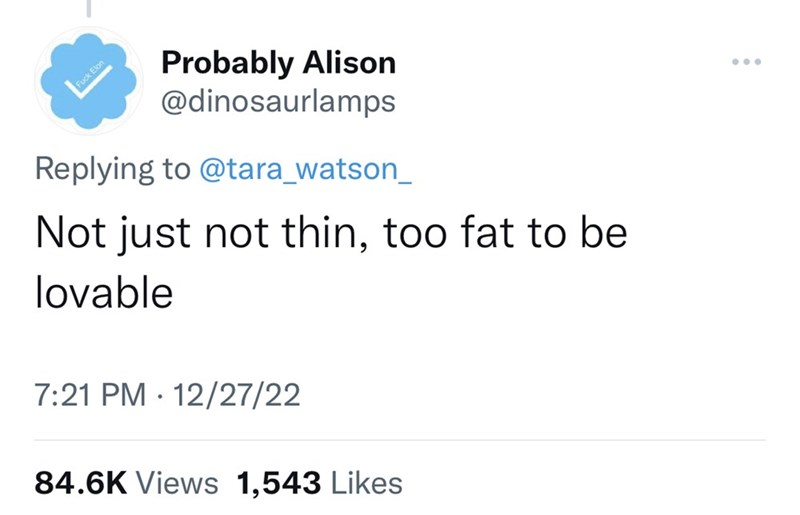Click the 'Views' label

pos(177,483)
